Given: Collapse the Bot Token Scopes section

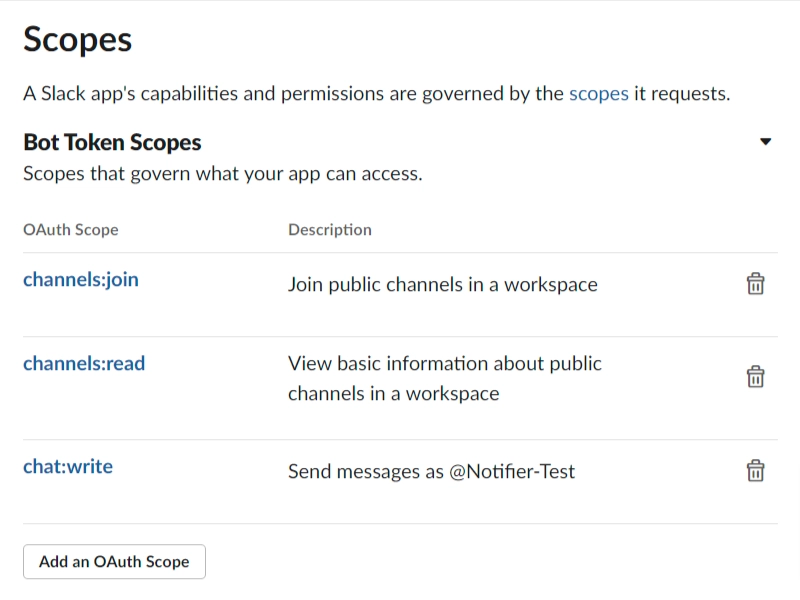Looking at the screenshot, I should [765, 142].
